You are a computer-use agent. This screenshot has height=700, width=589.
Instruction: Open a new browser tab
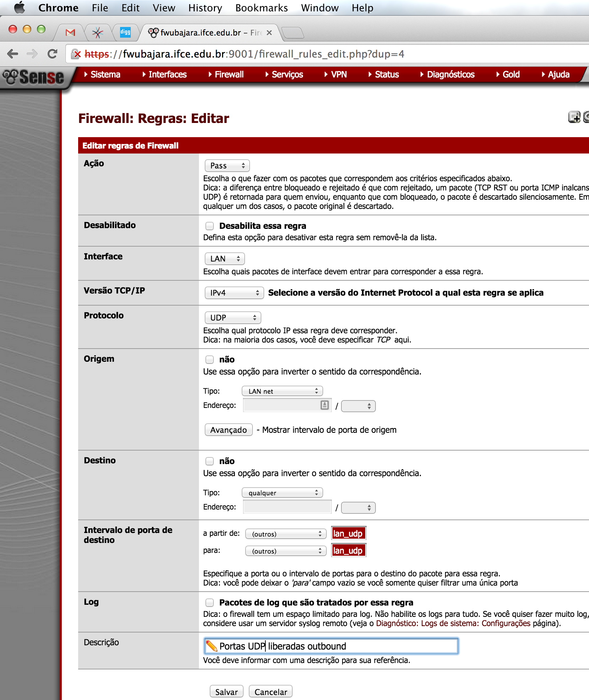point(293,33)
